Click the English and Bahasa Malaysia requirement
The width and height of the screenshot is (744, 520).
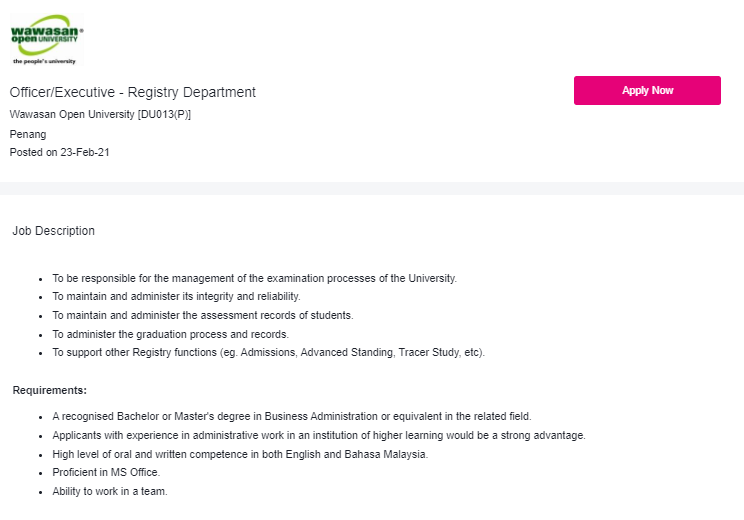coord(240,455)
